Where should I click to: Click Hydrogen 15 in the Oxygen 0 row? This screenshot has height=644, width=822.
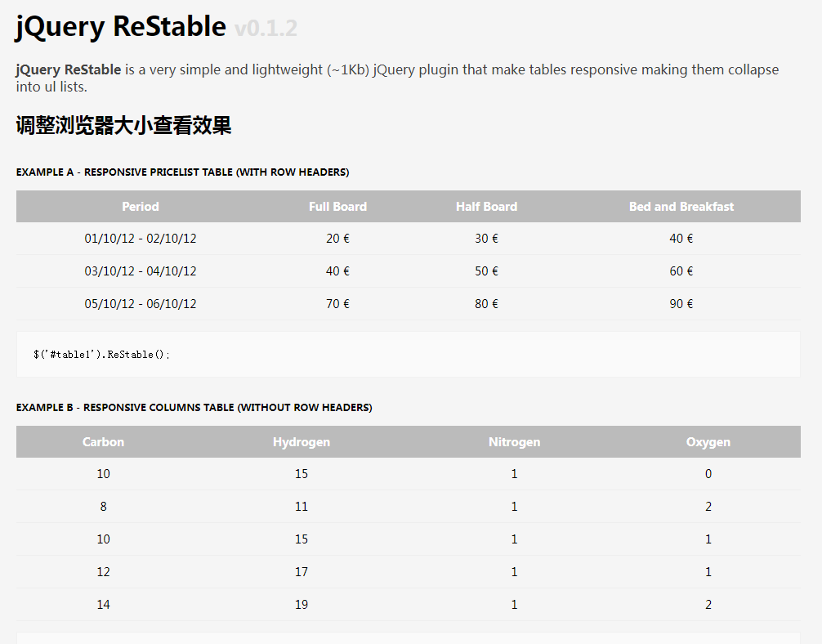pos(302,474)
